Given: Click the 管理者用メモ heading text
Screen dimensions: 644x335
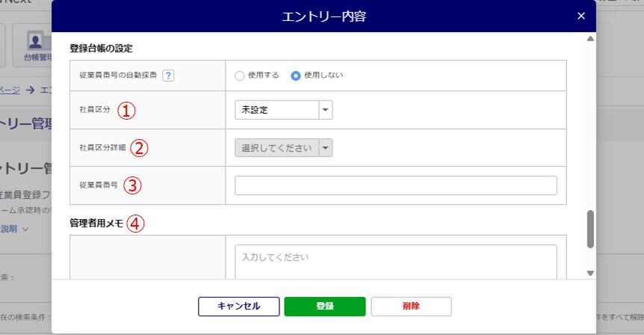Looking at the screenshot, I should 96,223.
